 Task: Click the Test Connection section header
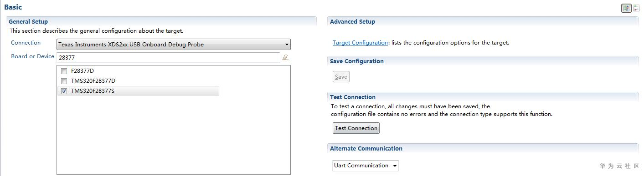click(353, 97)
